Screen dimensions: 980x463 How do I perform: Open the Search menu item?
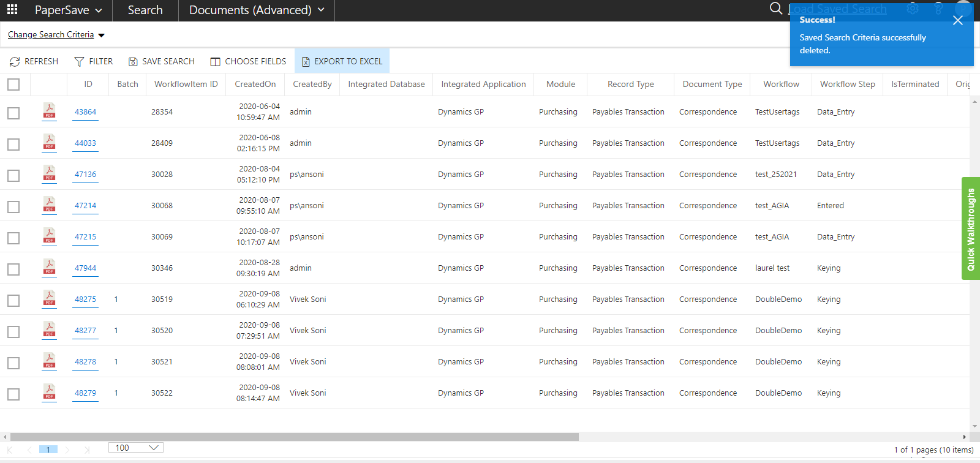(x=145, y=10)
